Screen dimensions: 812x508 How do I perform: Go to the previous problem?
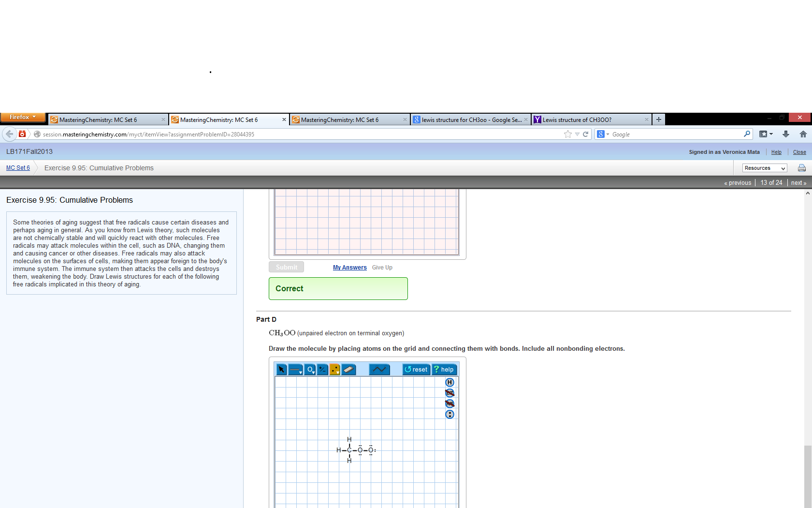coord(738,183)
